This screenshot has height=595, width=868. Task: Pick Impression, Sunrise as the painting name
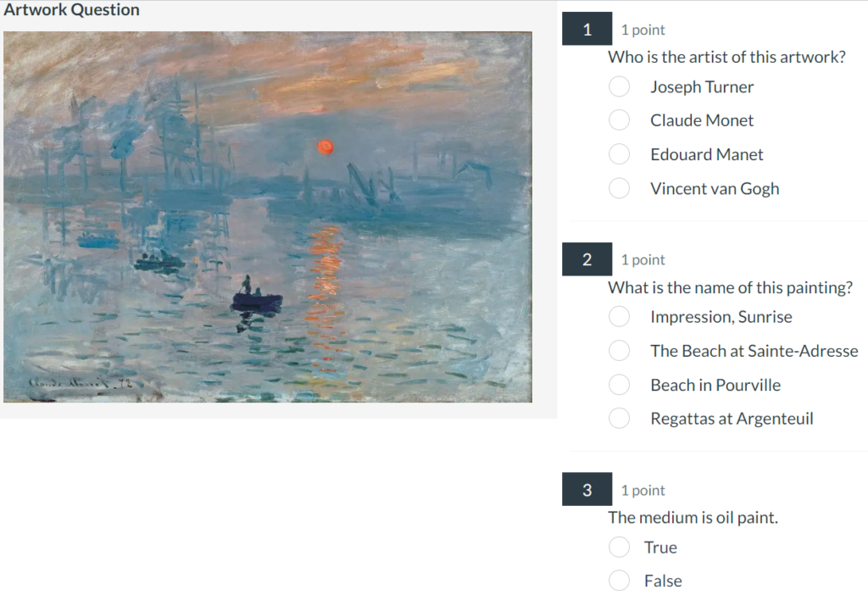[x=619, y=316]
